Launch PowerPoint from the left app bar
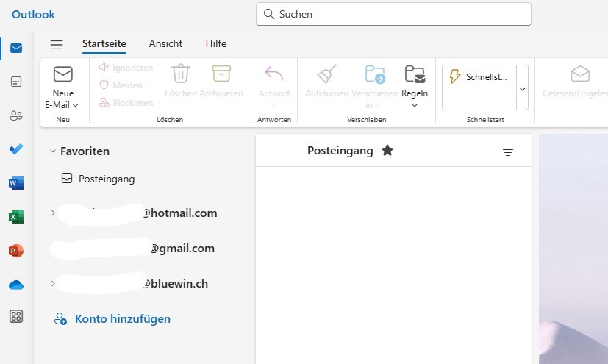608x364 pixels. click(x=16, y=251)
